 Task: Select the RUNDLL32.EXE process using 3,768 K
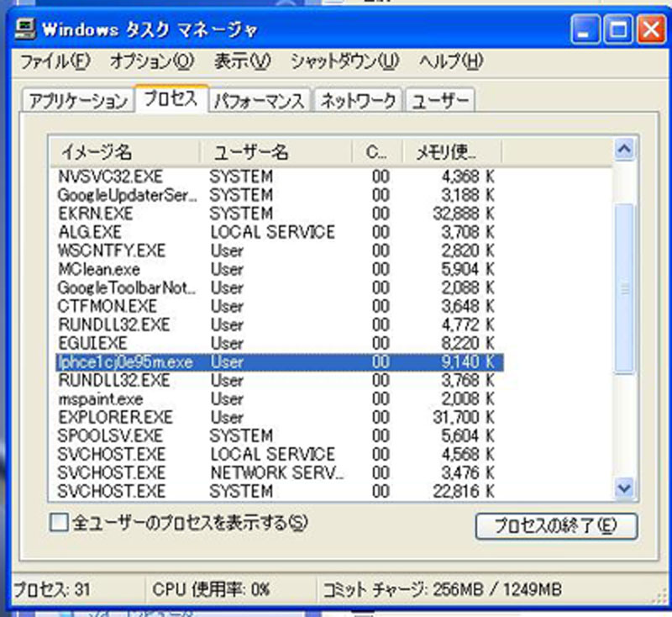tap(280, 380)
